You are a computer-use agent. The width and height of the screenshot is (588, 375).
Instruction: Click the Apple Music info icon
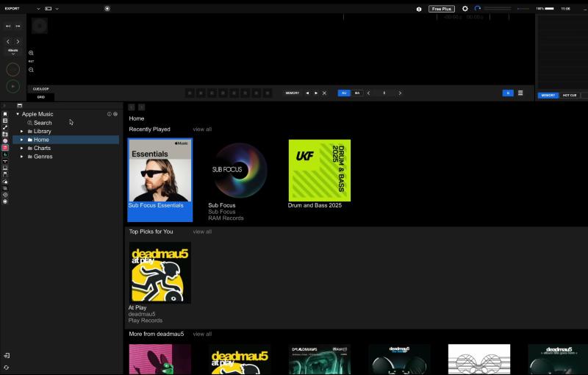[109, 114]
